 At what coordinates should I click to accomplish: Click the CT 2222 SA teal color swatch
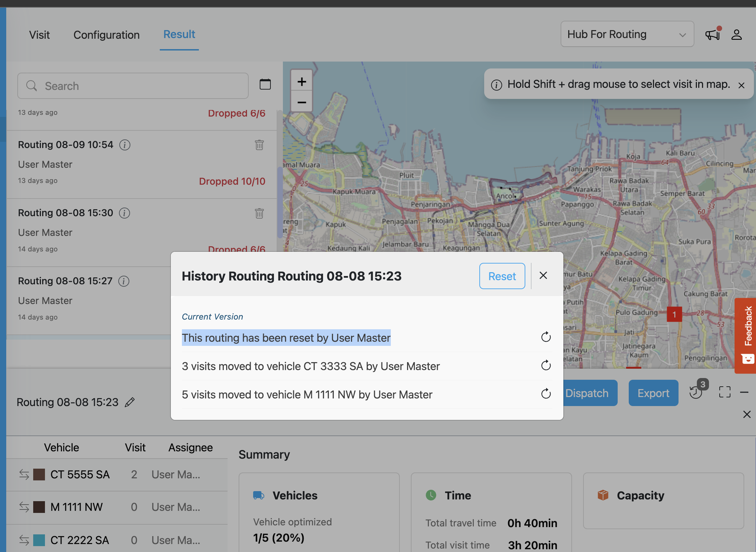39,540
